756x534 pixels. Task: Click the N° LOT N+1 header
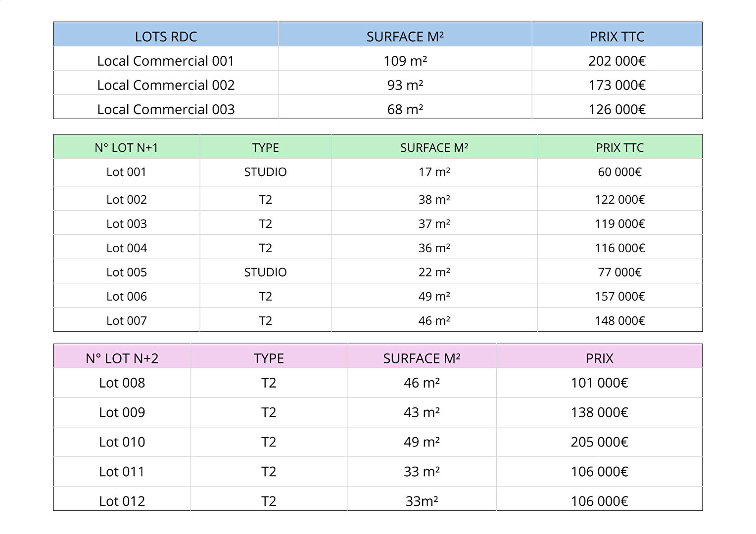click(126, 148)
